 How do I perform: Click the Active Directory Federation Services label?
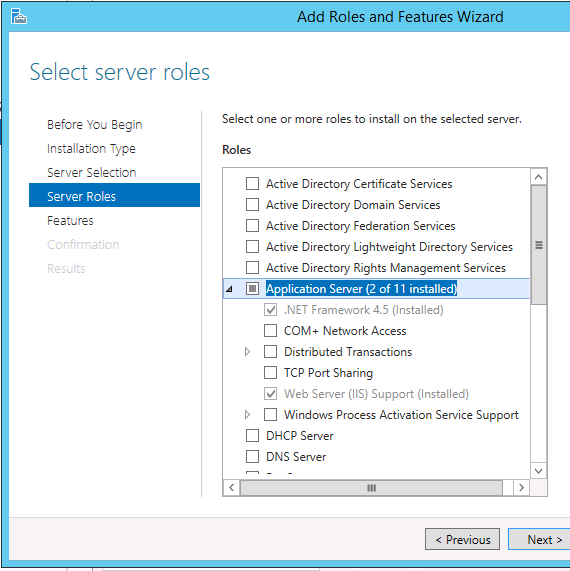[361, 226]
